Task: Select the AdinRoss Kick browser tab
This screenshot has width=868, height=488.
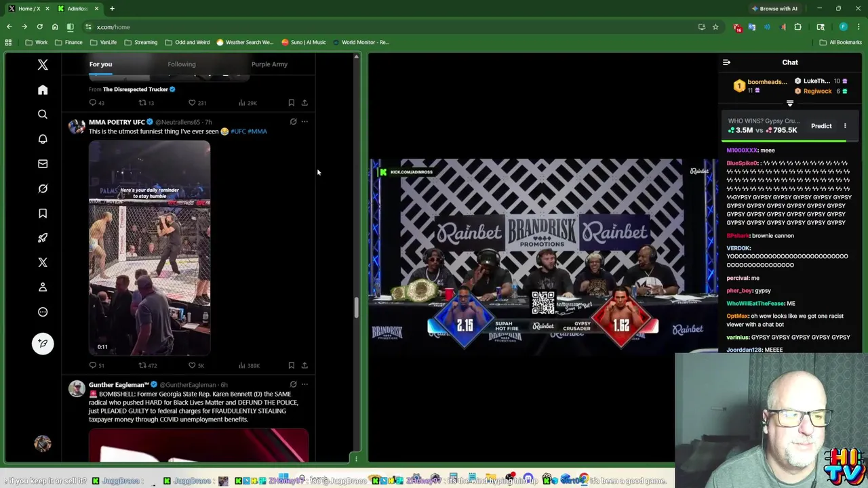Action: click(77, 8)
